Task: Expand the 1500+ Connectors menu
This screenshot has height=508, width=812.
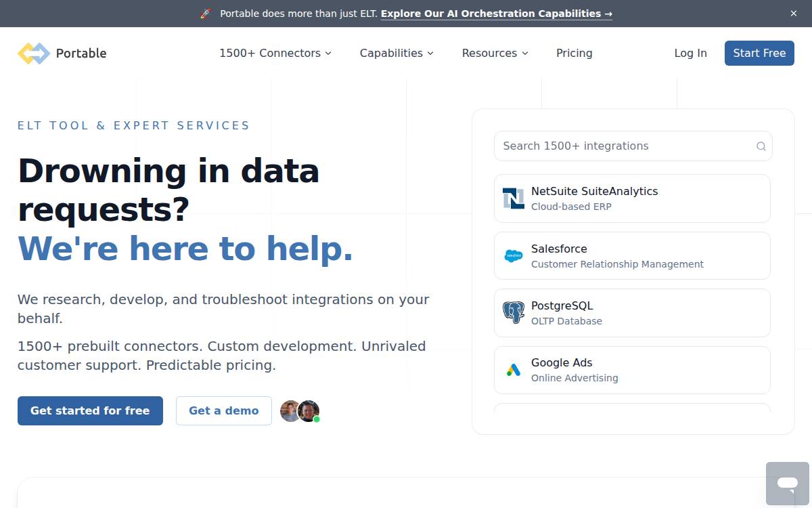Action: (275, 53)
